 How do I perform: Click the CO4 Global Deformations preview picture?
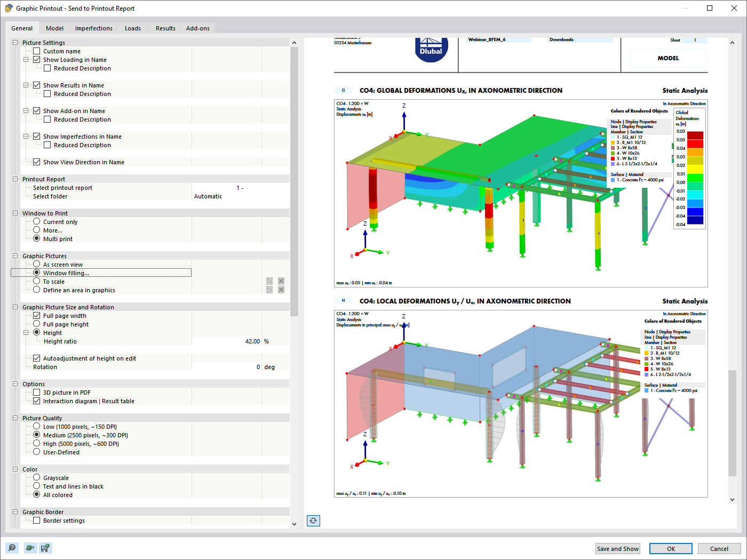(x=521, y=193)
